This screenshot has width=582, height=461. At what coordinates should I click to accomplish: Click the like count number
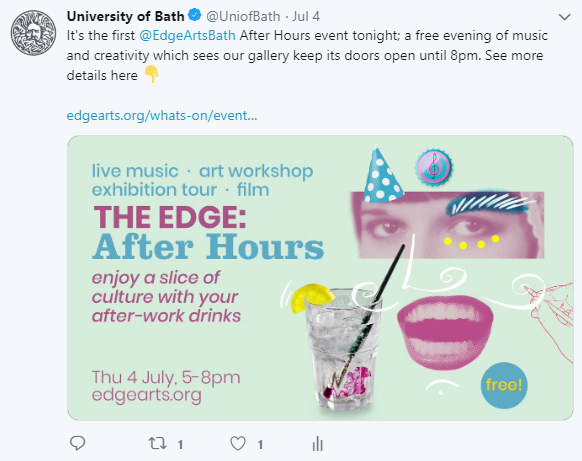[260, 444]
